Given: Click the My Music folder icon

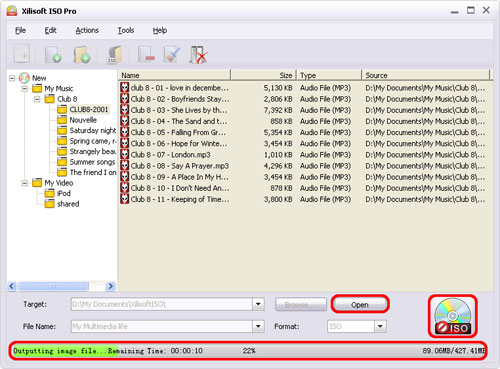Looking at the screenshot, I should 37,89.
